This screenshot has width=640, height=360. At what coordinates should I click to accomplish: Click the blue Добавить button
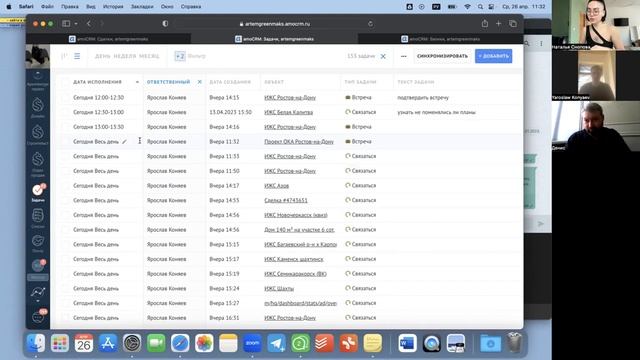[x=493, y=56]
